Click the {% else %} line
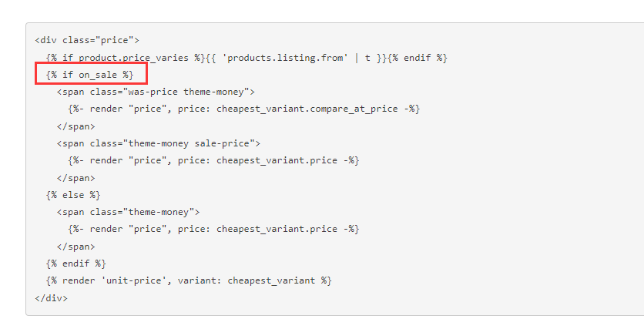Viewport: 644px width, 329px height. point(73,195)
